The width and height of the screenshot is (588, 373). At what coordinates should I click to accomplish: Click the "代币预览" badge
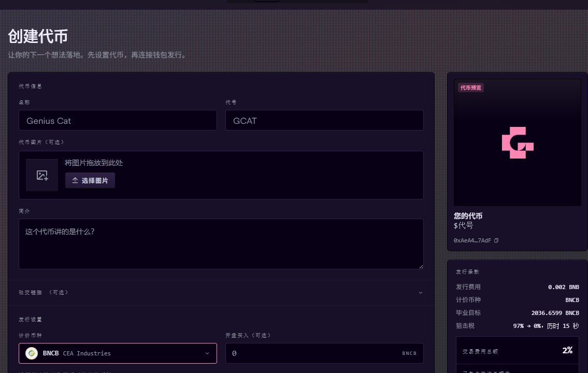click(x=471, y=88)
